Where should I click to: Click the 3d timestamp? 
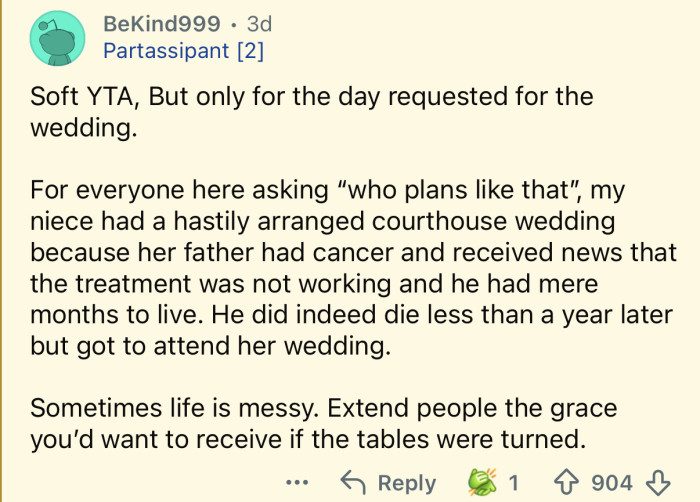tap(258, 23)
